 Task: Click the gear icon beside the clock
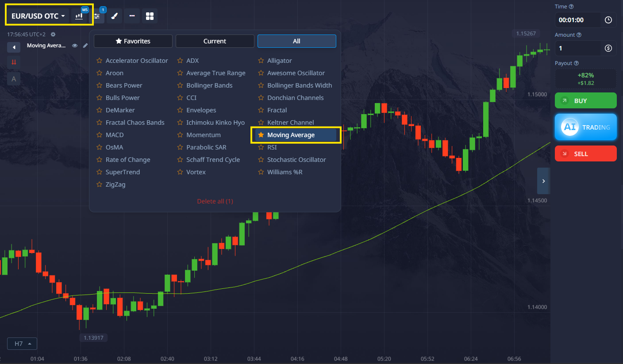point(53,34)
